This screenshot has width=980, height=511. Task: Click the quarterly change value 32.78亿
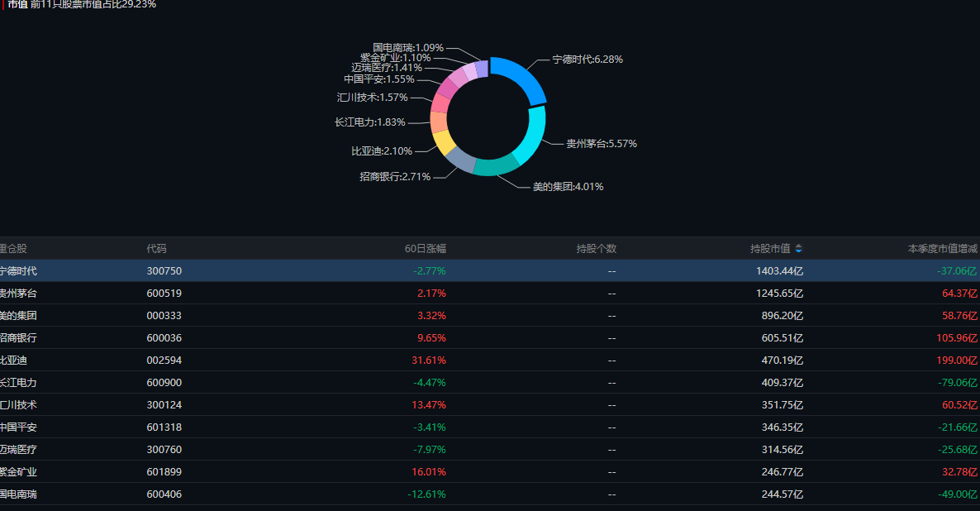[x=959, y=472]
